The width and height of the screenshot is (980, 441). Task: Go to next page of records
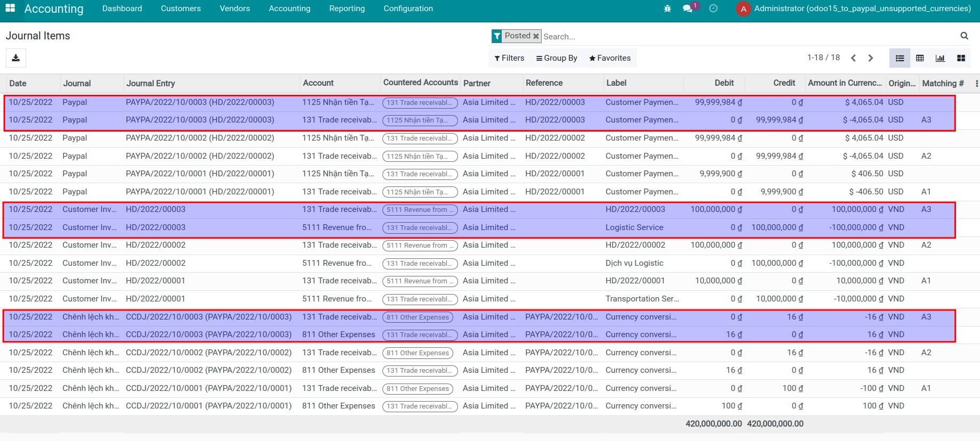tap(871, 58)
